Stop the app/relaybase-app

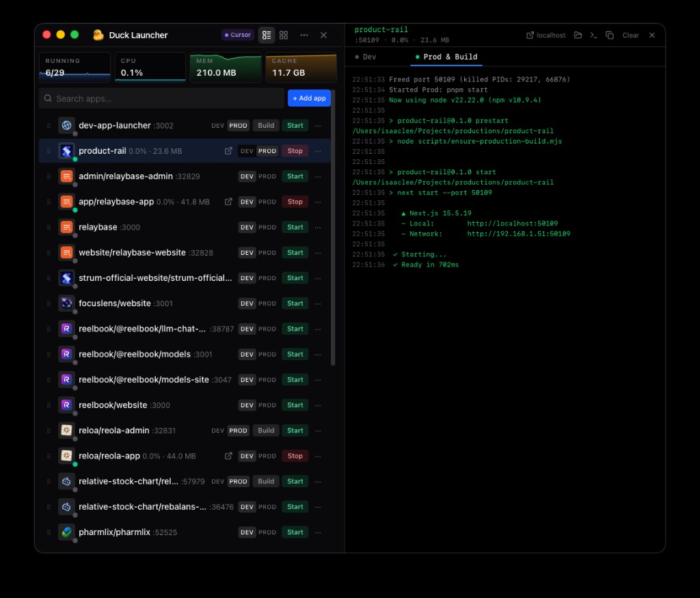(x=295, y=202)
